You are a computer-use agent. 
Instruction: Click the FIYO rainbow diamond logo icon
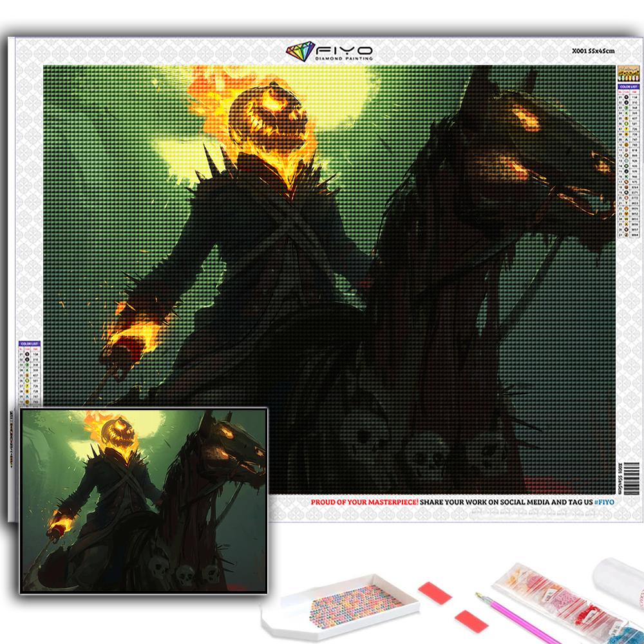coord(299,52)
